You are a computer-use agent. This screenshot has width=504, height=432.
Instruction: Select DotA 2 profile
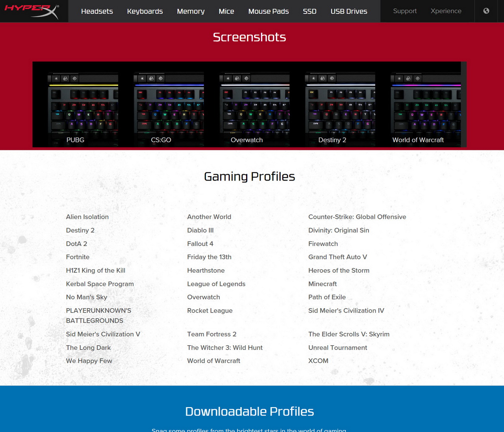(77, 244)
